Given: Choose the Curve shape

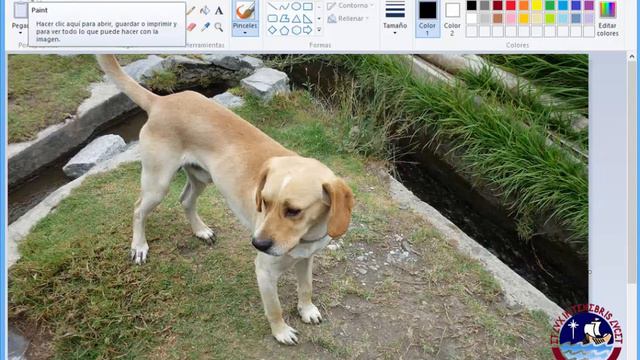Looking at the screenshot, I should (284, 6).
